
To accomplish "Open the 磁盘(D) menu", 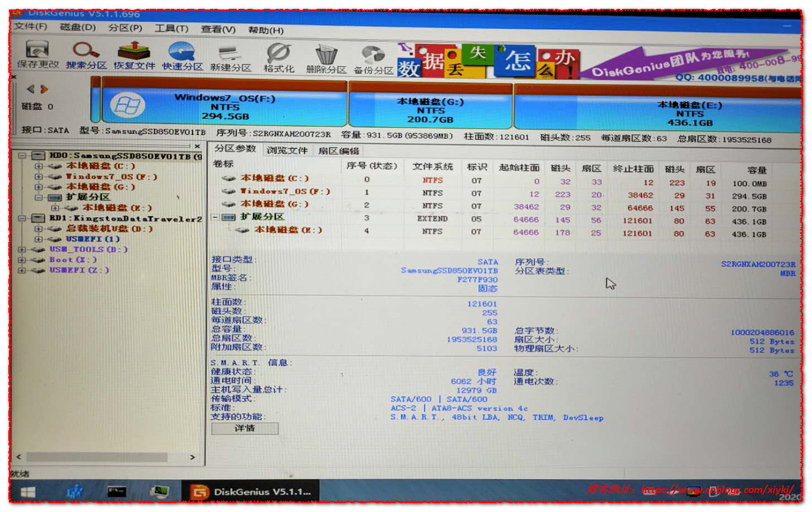I will pos(78,27).
